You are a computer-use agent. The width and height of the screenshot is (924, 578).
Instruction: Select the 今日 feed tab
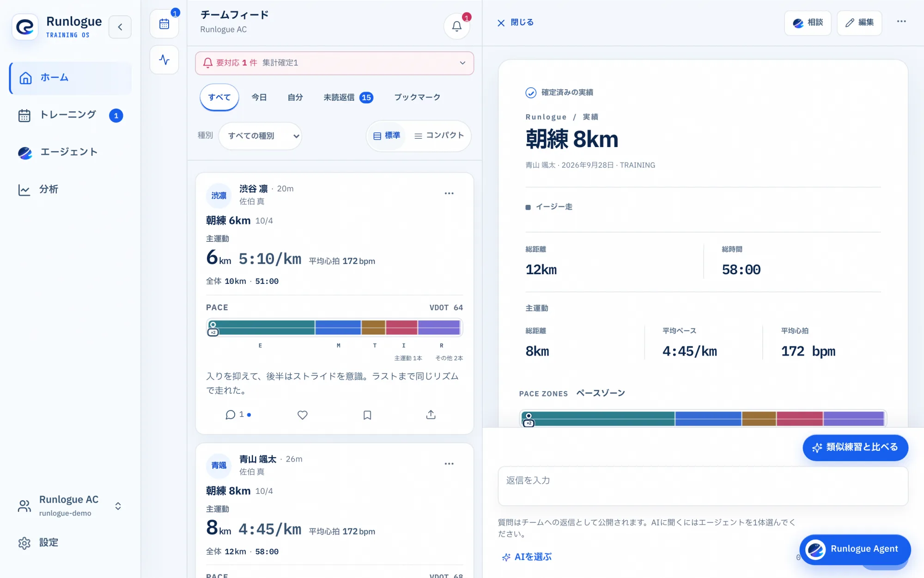(x=259, y=97)
